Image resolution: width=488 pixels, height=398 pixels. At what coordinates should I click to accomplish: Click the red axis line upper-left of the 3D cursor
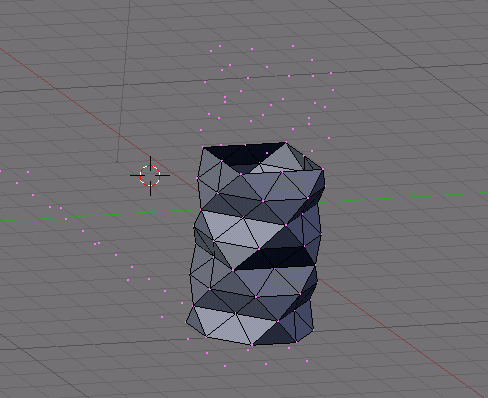point(67,93)
